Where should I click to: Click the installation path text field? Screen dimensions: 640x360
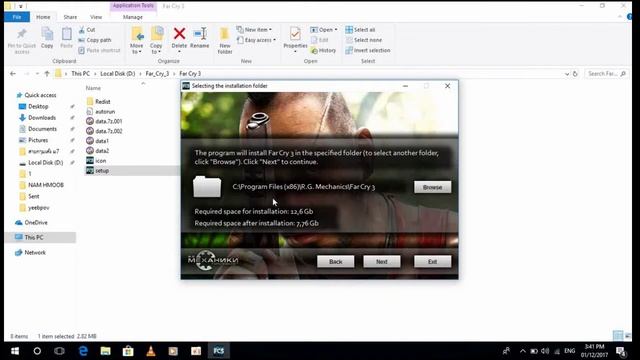pos(304,187)
